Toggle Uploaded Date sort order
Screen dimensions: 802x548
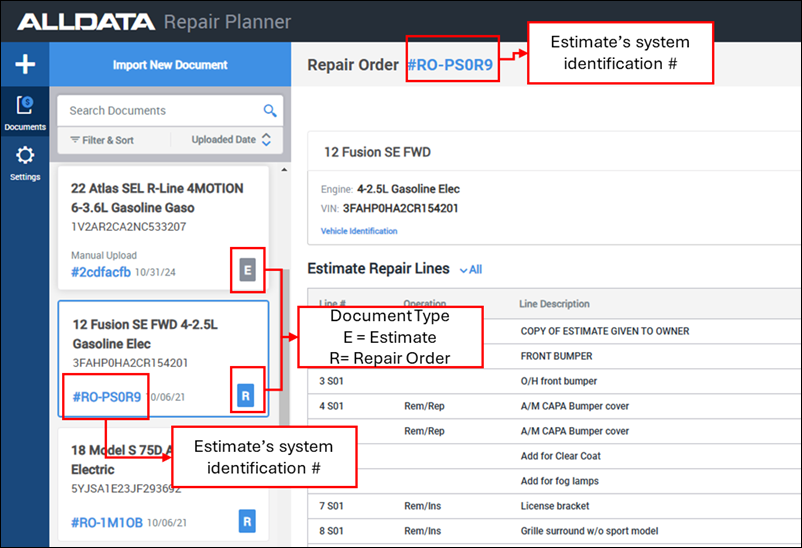coord(231,140)
